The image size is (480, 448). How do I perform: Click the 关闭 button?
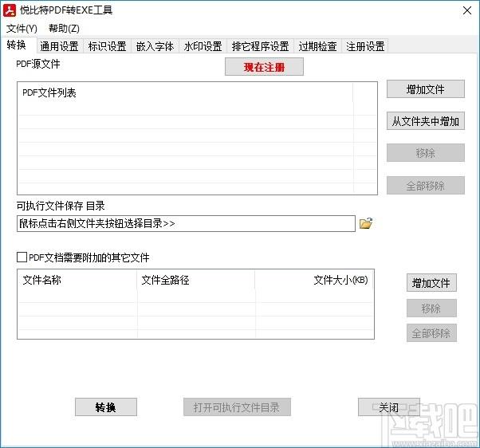pos(389,407)
